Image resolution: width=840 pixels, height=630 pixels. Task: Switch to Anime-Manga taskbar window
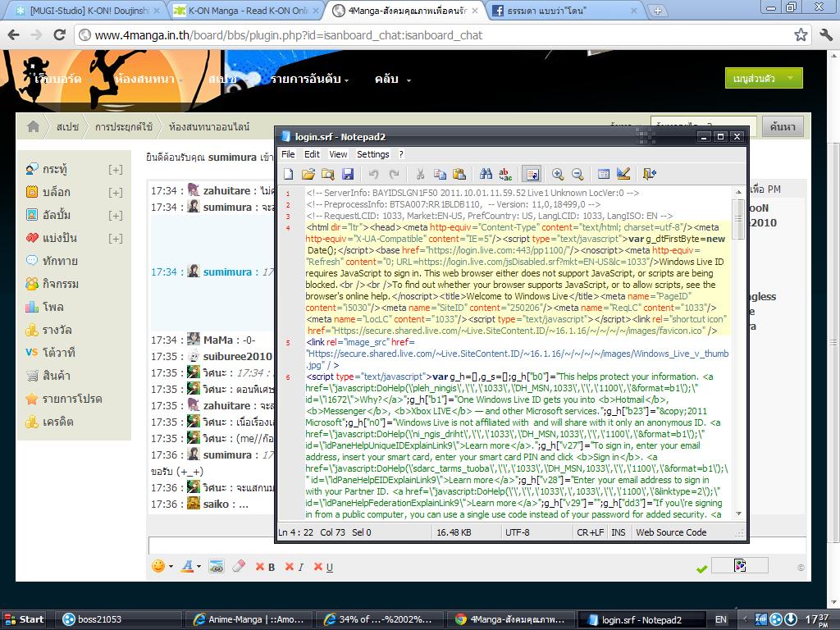tap(249, 619)
